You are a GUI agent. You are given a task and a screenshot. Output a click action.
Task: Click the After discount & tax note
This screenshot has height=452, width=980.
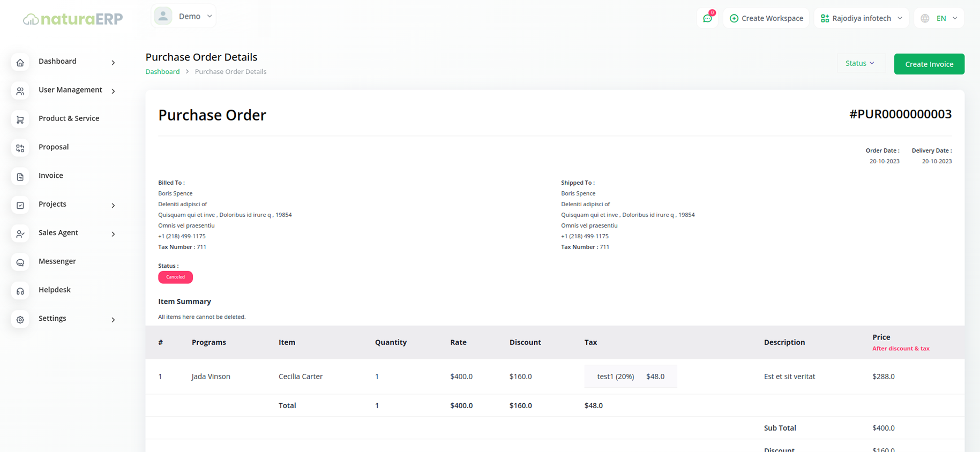[x=901, y=349]
